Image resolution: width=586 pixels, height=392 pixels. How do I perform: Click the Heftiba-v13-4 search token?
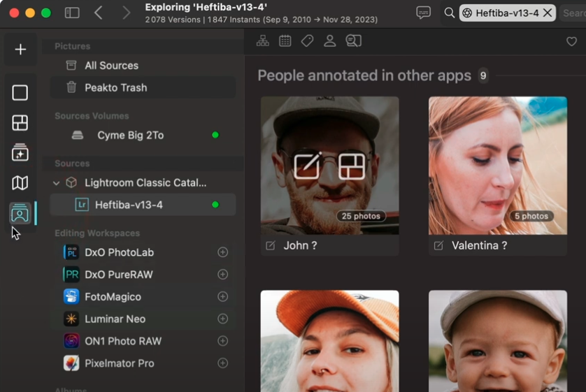coord(507,13)
